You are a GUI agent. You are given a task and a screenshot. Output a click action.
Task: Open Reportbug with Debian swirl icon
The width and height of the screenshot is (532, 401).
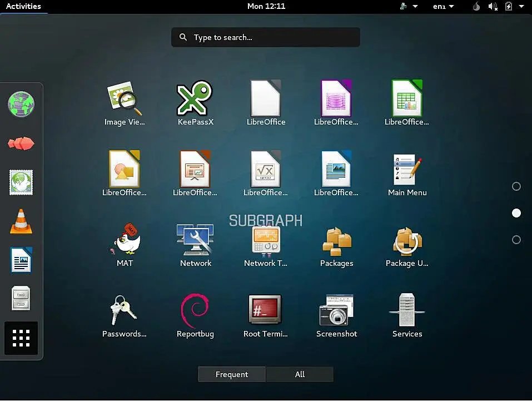coord(195,315)
